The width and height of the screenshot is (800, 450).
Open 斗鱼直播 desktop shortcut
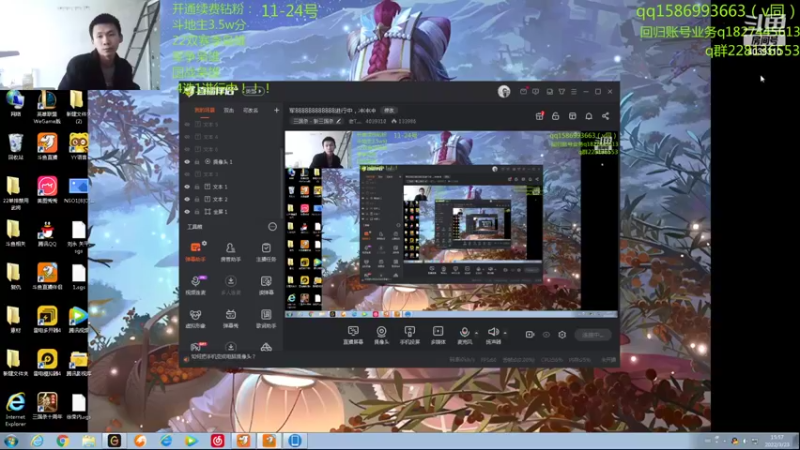(47, 147)
